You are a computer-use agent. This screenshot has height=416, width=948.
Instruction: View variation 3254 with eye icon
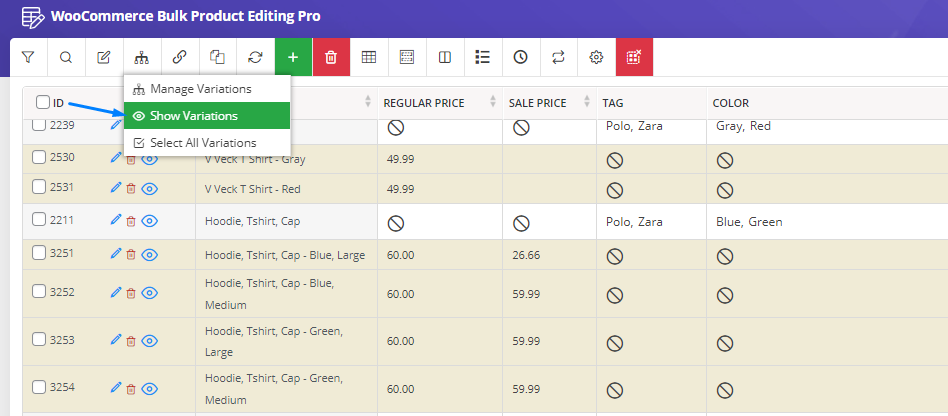(x=149, y=389)
